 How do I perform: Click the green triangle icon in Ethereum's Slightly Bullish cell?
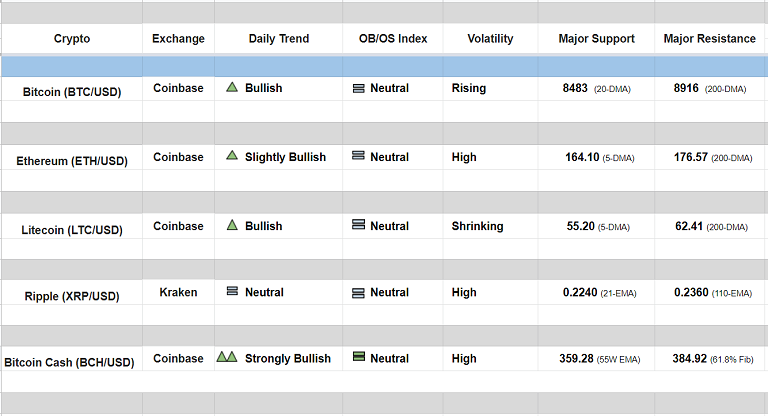pyautogui.click(x=232, y=156)
